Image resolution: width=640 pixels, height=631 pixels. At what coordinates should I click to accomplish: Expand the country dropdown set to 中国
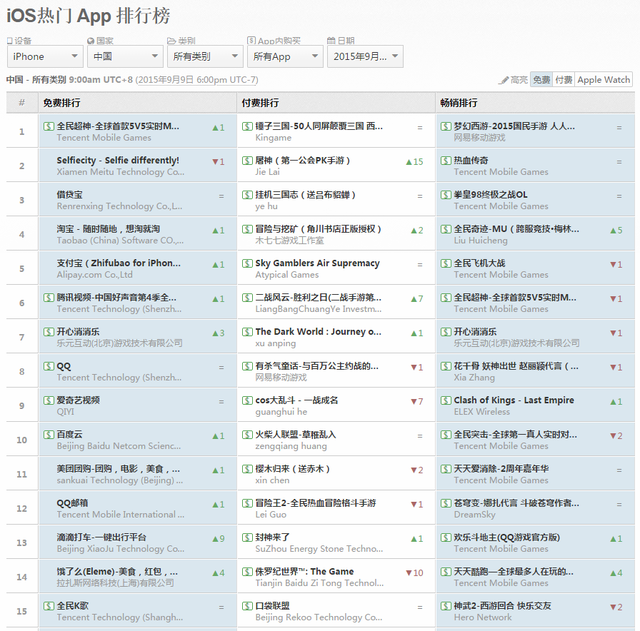(124, 57)
